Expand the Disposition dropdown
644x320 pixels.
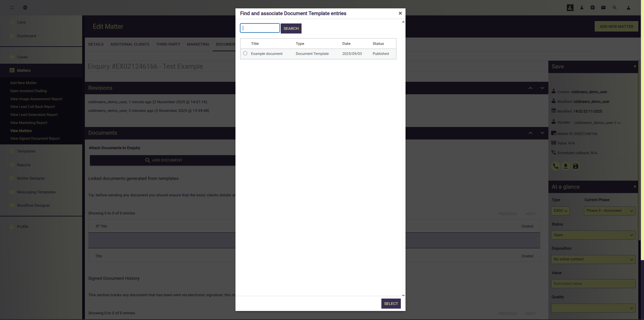click(593, 259)
